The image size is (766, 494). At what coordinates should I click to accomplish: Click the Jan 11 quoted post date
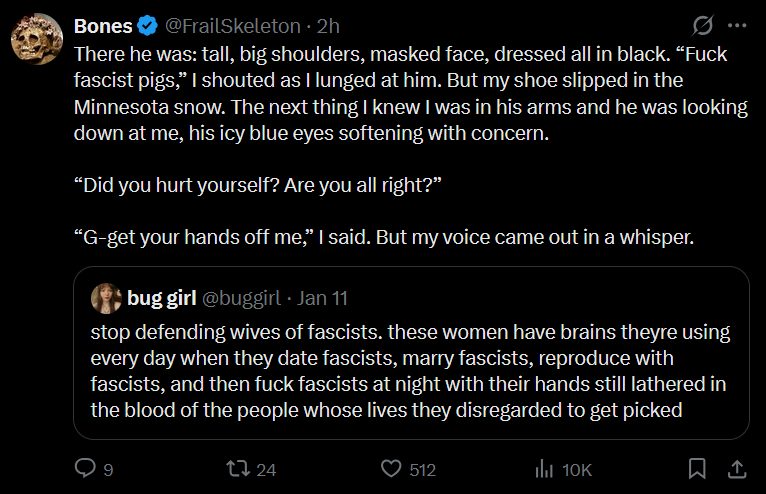pyautogui.click(x=322, y=297)
